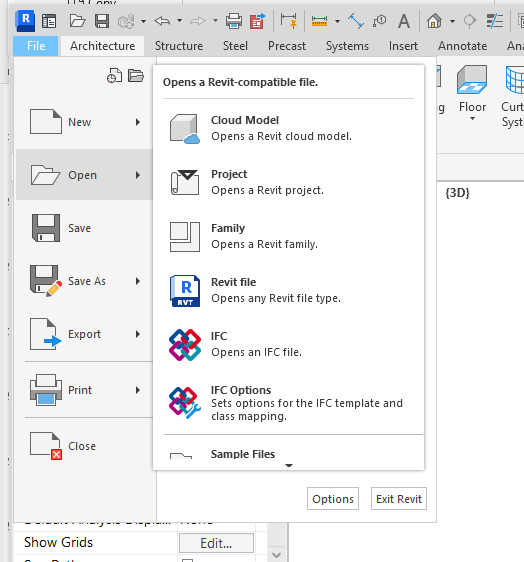This screenshot has width=524, height=562.
Task: Open IFC Options for template mapping
Action: [288, 403]
